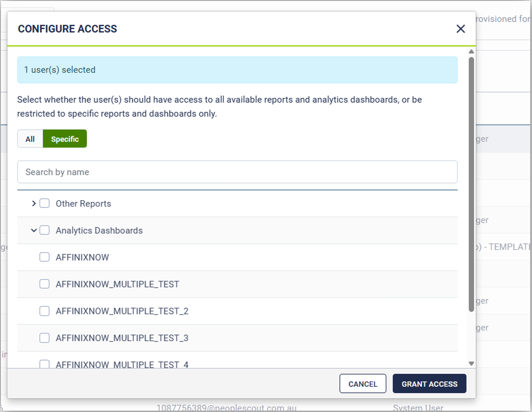
Task: Check the AFFINIXNOW_MULTIPLE_TEST_4 checkbox
Action: 44,364
